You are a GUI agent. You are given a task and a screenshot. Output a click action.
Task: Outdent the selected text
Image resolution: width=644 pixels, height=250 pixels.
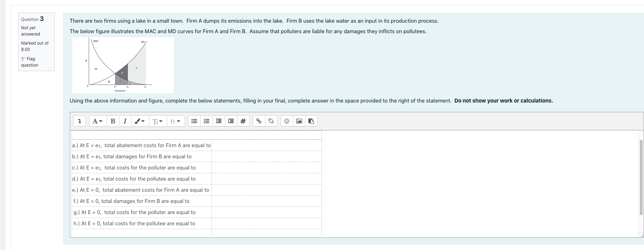click(219, 121)
